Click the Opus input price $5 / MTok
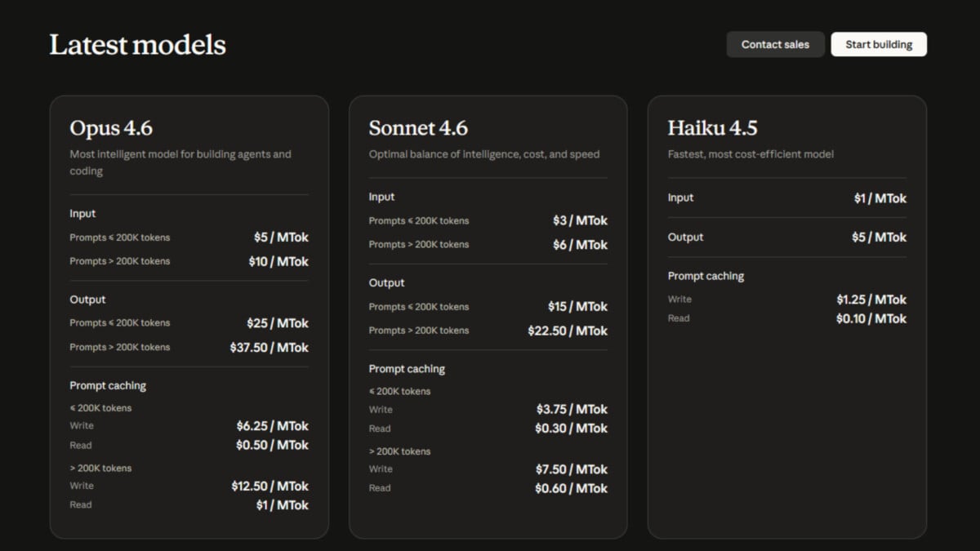Image resolution: width=980 pixels, height=551 pixels. click(x=281, y=238)
